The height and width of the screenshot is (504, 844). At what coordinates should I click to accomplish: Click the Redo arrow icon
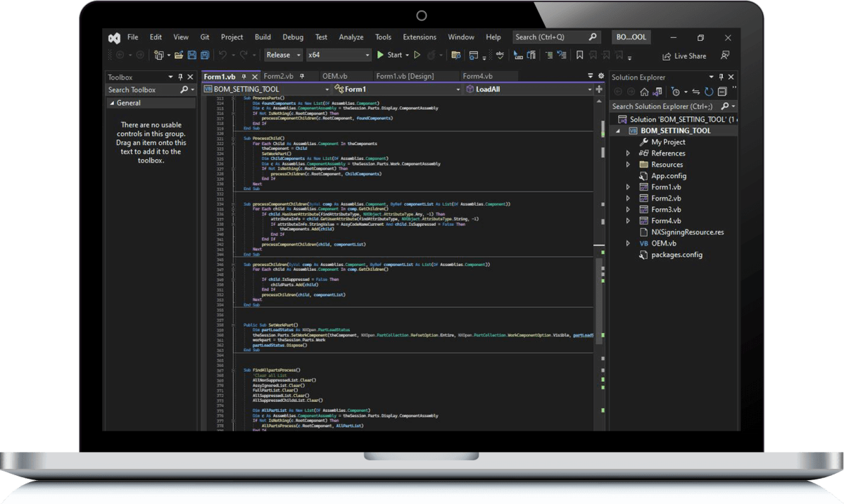point(244,55)
